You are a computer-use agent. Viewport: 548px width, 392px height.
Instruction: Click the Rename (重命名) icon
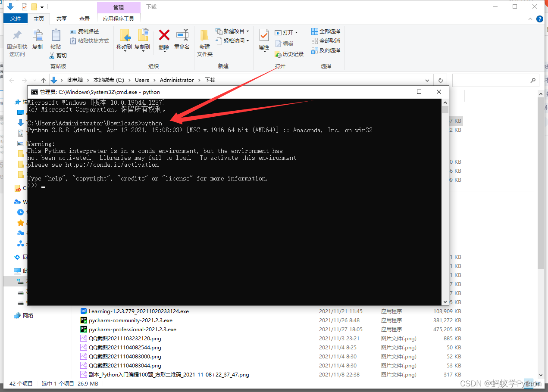click(182, 35)
